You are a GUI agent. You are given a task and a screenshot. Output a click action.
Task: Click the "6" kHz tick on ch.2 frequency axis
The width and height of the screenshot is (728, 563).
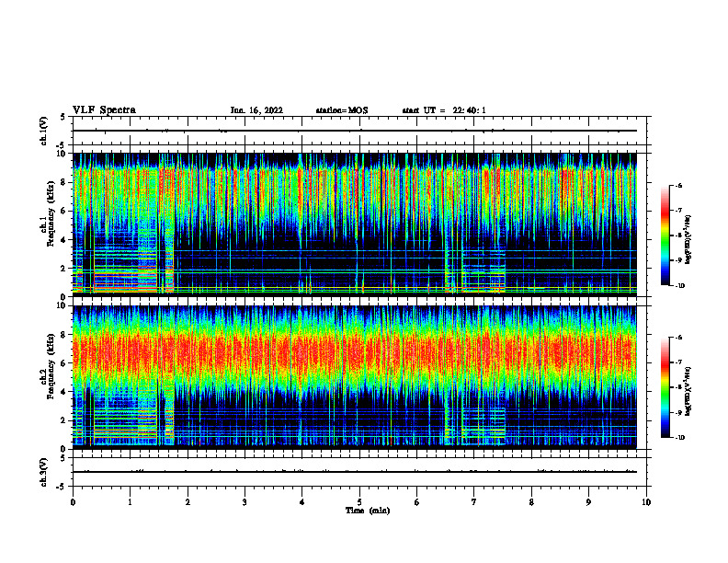click(x=64, y=363)
